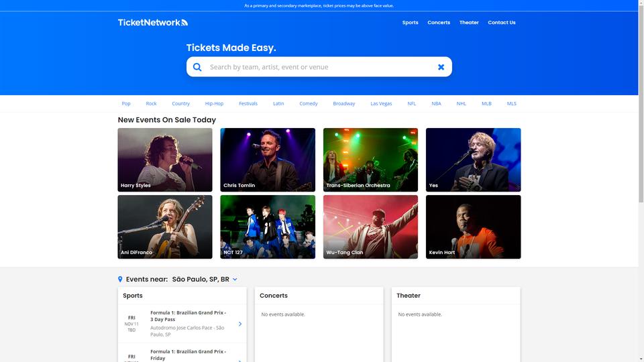Open the Theater nav menu

click(469, 23)
